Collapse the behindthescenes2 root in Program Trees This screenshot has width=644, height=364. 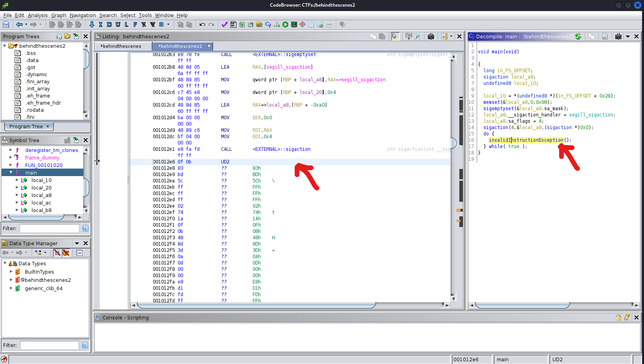point(5,46)
